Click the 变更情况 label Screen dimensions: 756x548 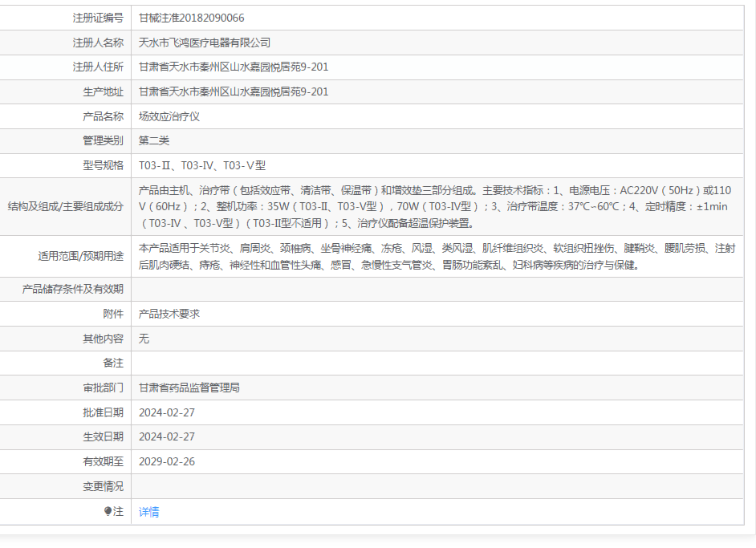point(104,486)
